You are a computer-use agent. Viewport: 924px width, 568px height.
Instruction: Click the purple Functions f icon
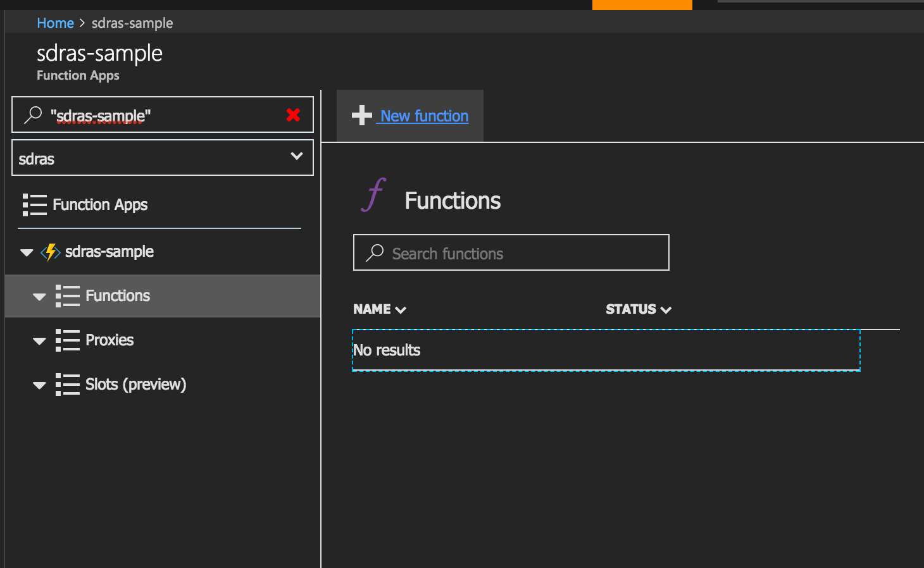coord(373,194)
